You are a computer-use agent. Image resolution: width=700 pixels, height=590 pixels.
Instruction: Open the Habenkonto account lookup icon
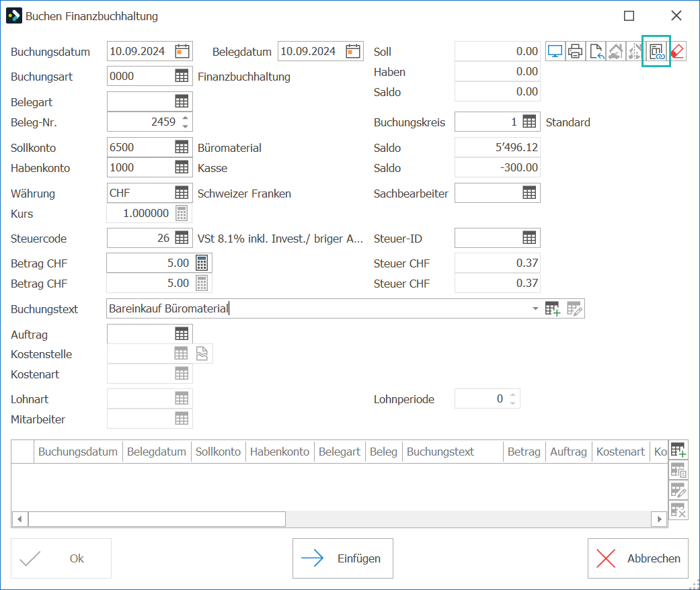tap(182, 167)
